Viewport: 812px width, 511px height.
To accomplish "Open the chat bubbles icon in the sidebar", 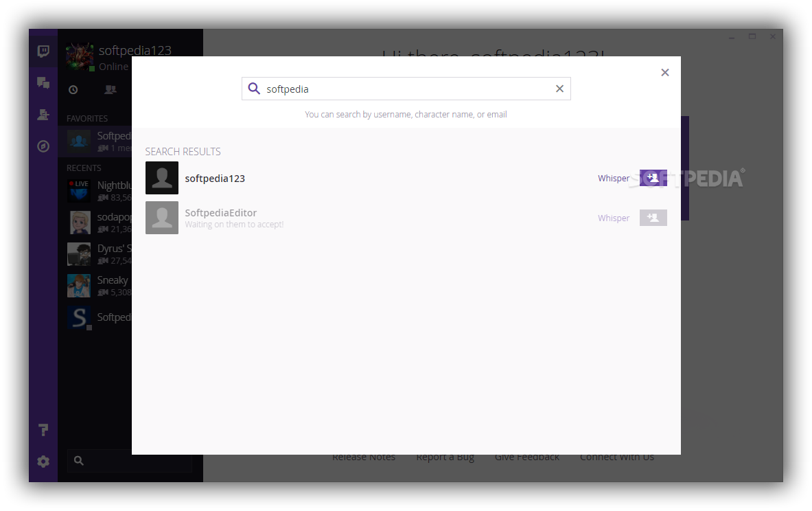I will click(43, 82).
